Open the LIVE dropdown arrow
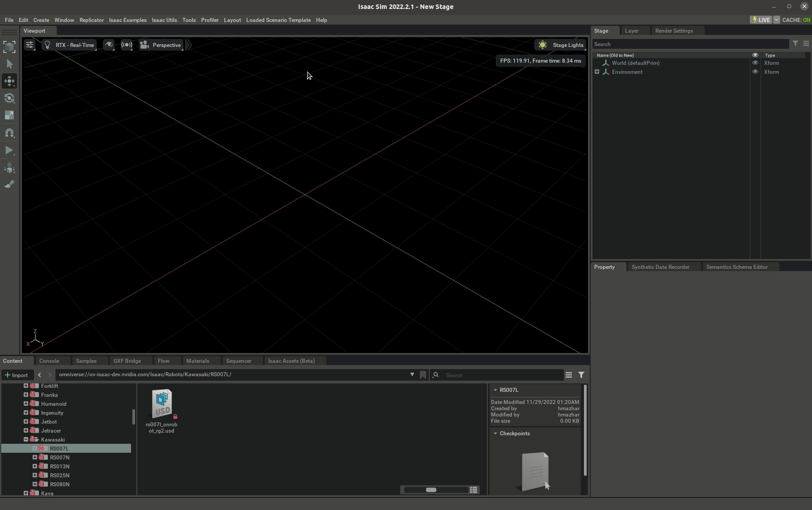The image size is (812, 510). [776, 20]
